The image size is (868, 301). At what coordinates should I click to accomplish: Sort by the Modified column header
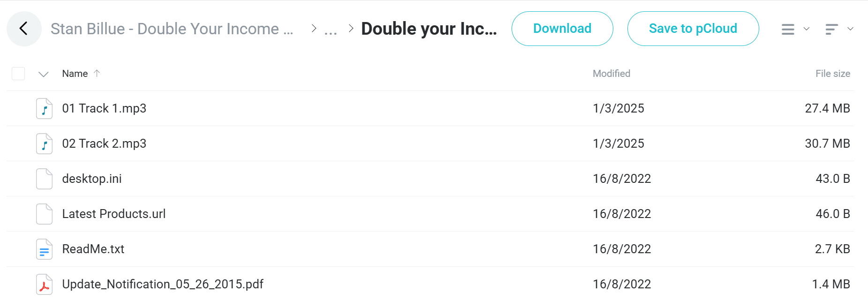pos(611,74)
